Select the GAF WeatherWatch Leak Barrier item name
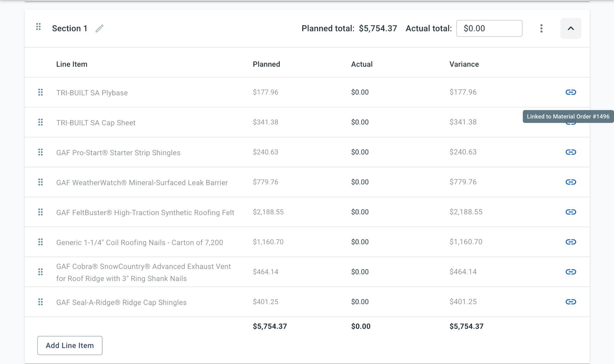This screenshot has width=614, height=364. (142, 183)
